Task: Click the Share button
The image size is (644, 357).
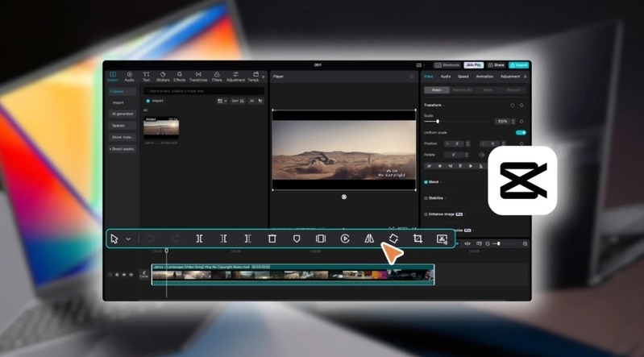Action: pos(497,65)
